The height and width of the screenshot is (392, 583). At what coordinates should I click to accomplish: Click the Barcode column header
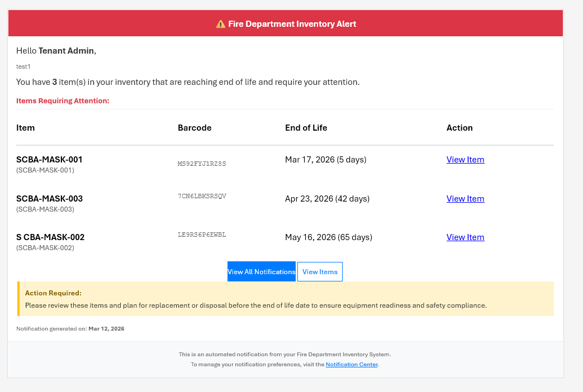pyautogui.click(x=195, y=127)
